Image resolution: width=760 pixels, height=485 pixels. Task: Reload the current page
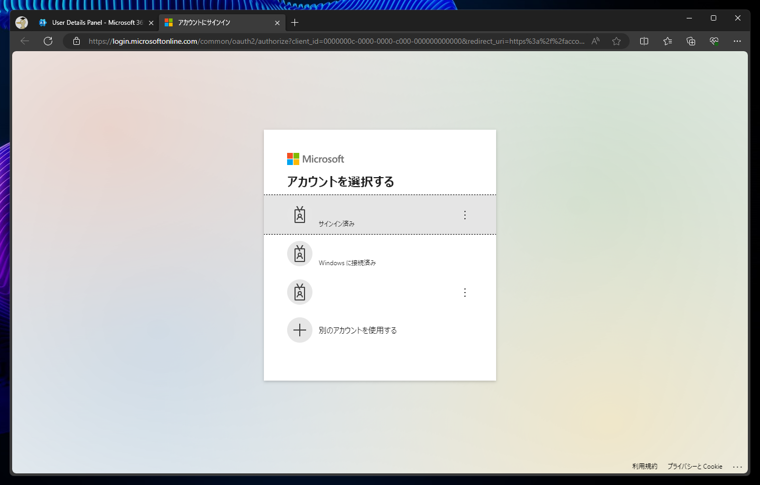pos(48,41)
